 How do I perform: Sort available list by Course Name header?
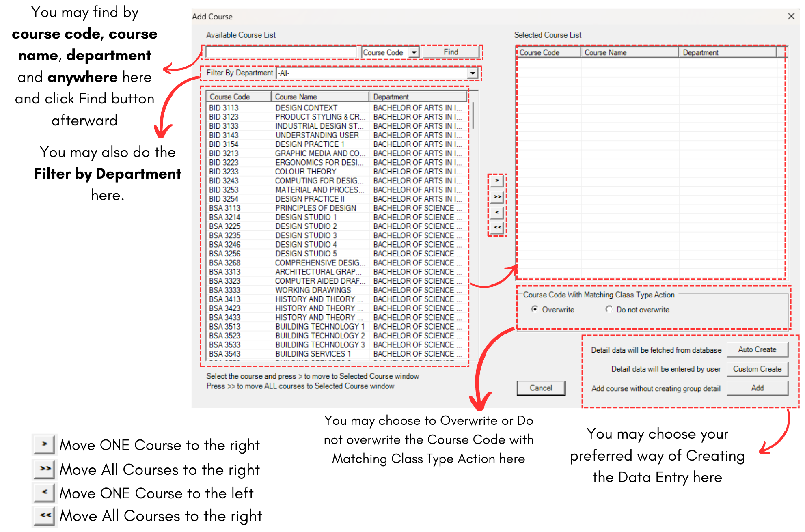coord(320,97)
